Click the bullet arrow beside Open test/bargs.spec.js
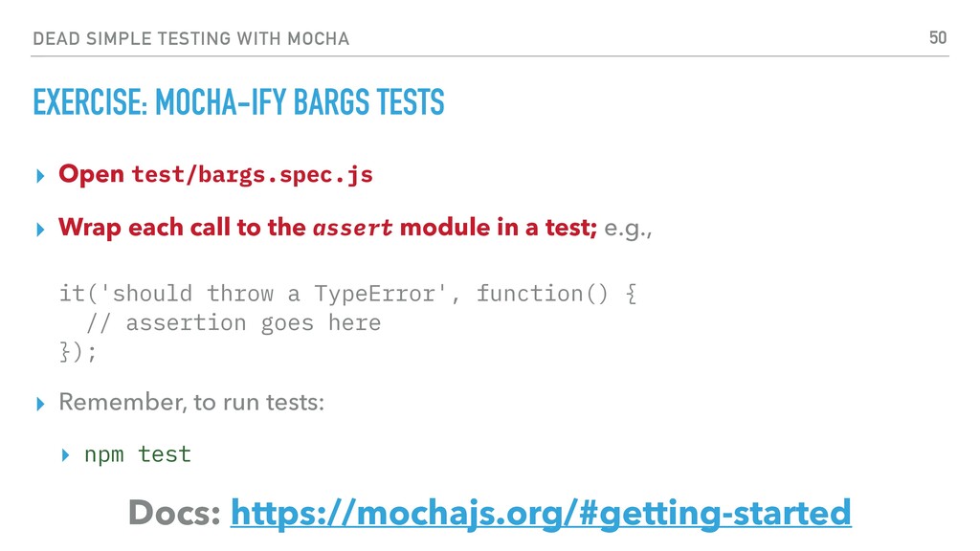980x551 pixels. 40,176
